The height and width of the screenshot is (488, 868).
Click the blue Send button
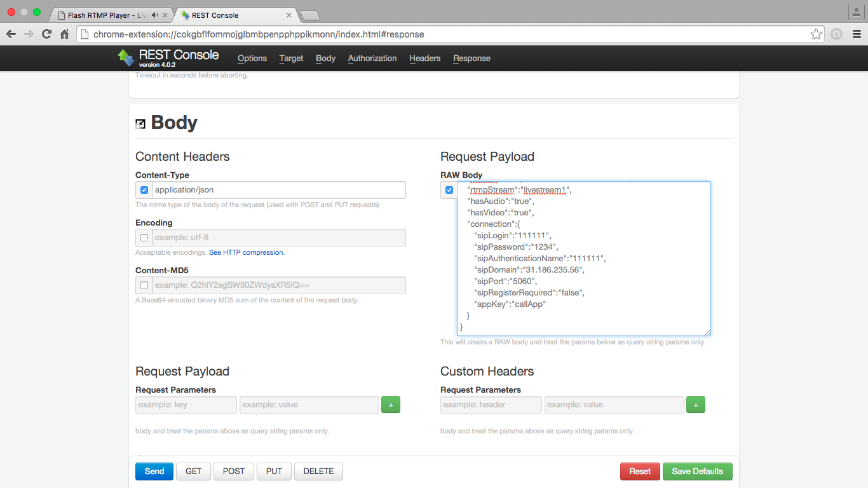(x=154, y=471)
